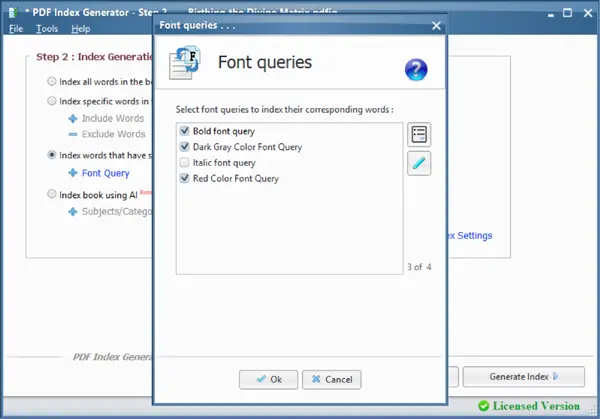
Task: Click the Red Color Font Query label
Action: pyautogui.click(x=236, y=178)
